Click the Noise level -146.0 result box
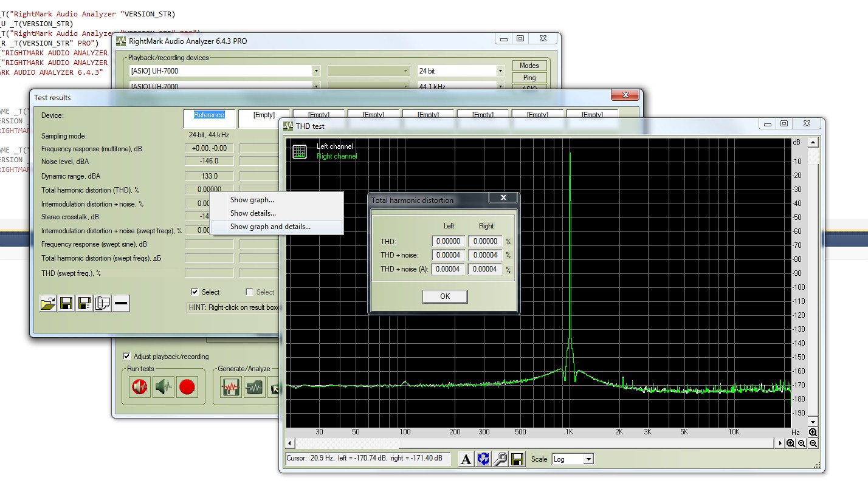 [209, 161]
